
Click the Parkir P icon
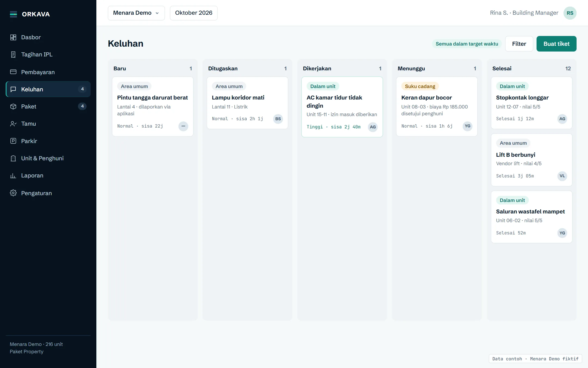pos(13,141)
